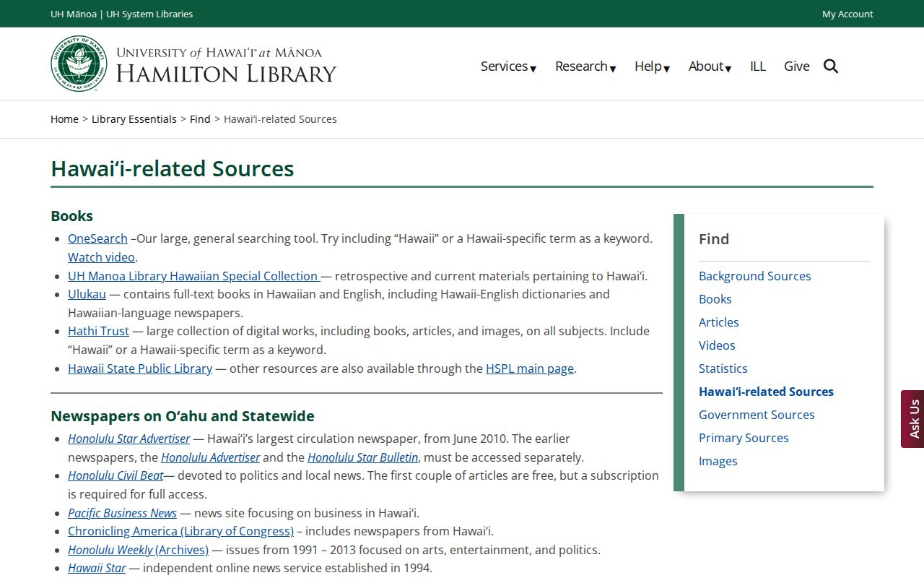Open Hawaii State Public Library link
This screenshot has width=924, height=578.
click(140, 368)
